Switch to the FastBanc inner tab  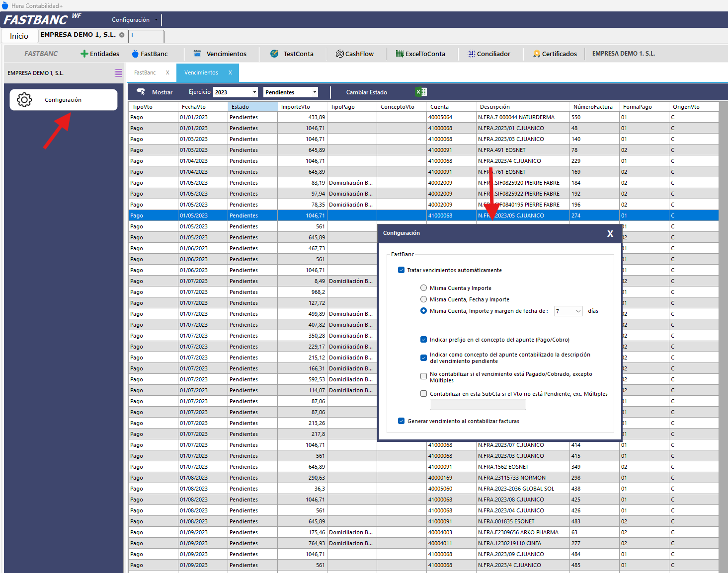[145, 72]
